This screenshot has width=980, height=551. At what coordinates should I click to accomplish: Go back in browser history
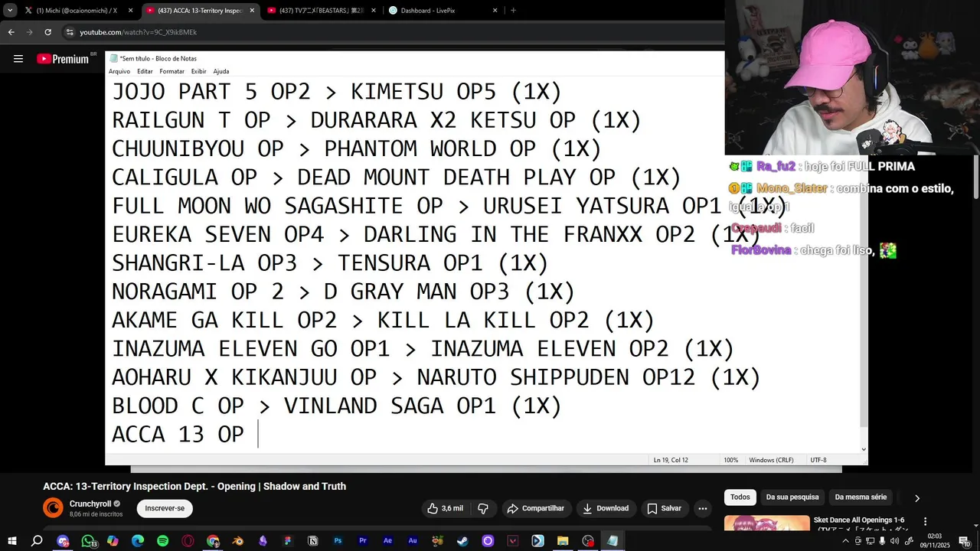pyautogui.click(x=11, y=32)
